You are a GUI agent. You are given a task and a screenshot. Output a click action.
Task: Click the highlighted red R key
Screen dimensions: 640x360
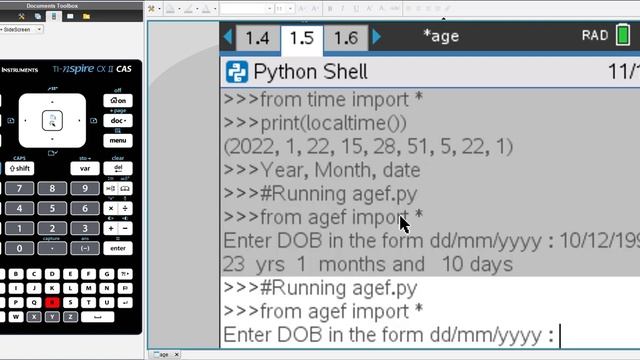[x=52, y=302]
